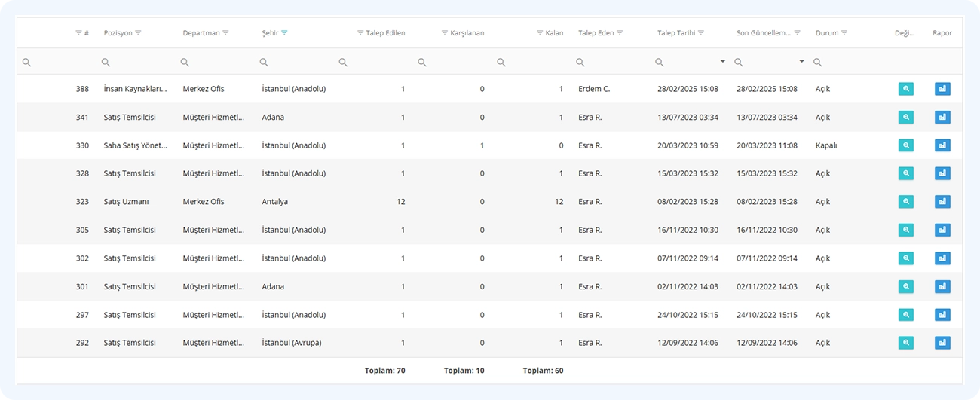Click the Kapalı status cell for request 330

826,145
